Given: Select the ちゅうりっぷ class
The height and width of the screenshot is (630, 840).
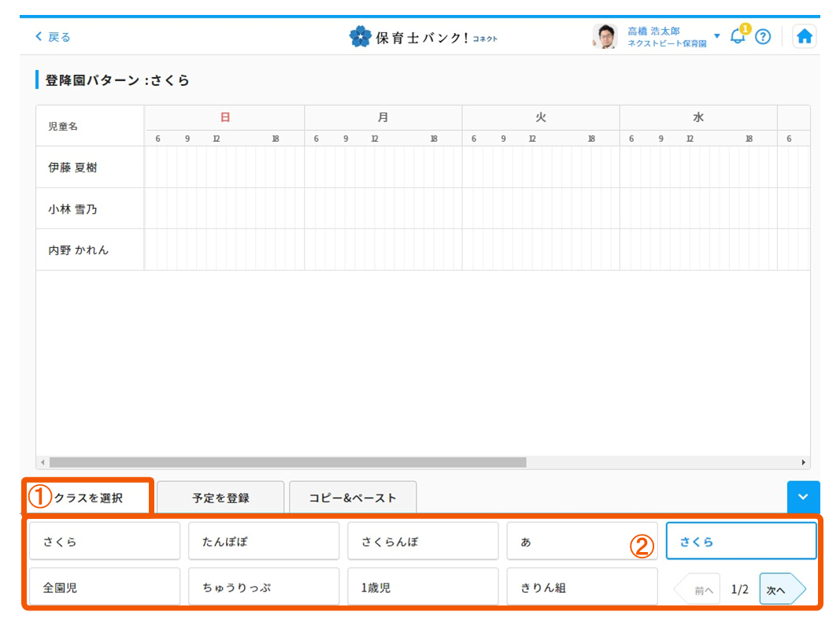Looking at the screenshot, I should click(x=263, y=586).
